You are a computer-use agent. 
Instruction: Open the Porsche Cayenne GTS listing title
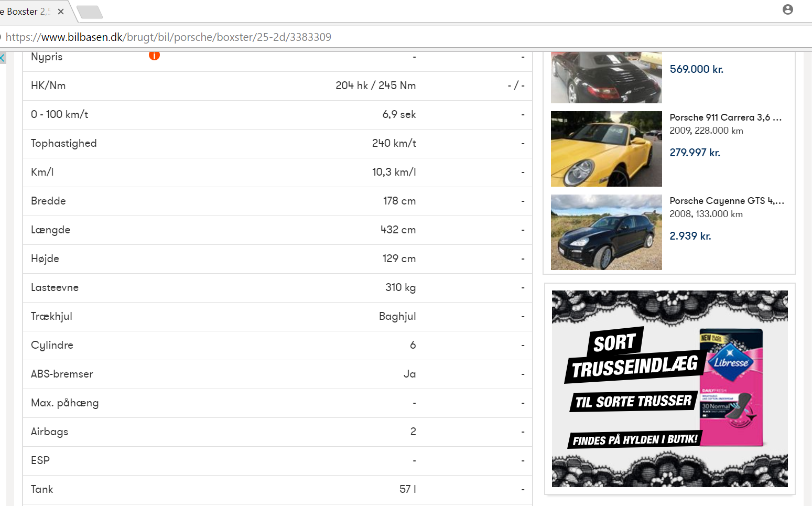[727, 201]
